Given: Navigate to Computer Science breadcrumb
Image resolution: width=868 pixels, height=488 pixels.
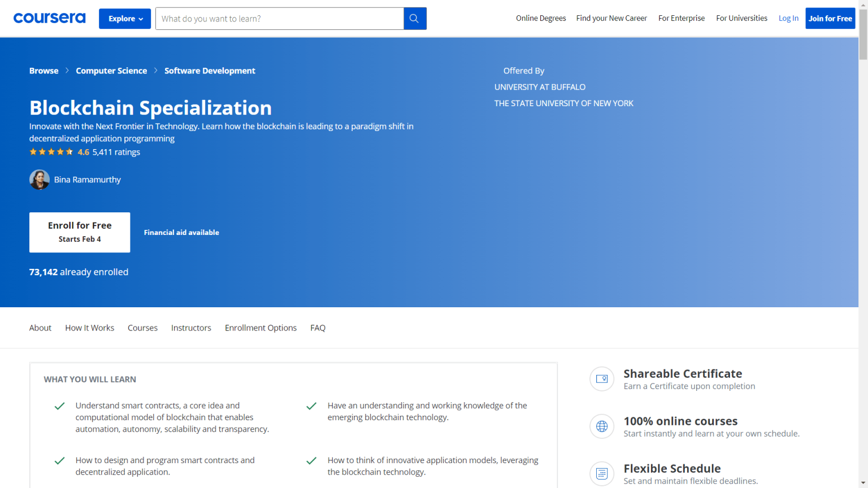Looking at the screenshot, I should point(111,71).
